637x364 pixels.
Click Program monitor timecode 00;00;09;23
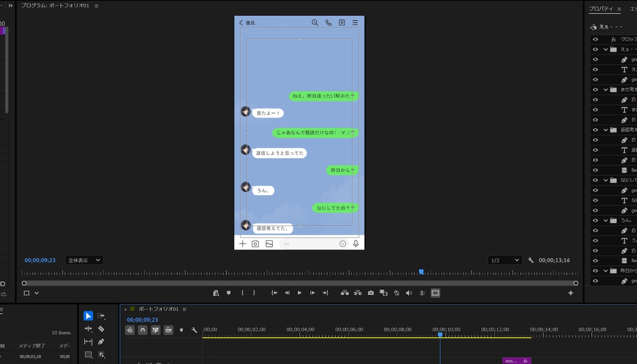click(x=40, y=260)
